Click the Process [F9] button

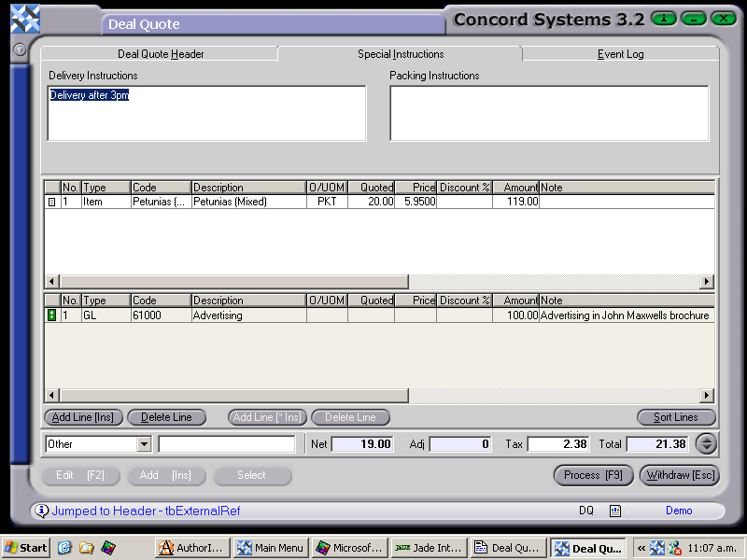click(593, 475)
